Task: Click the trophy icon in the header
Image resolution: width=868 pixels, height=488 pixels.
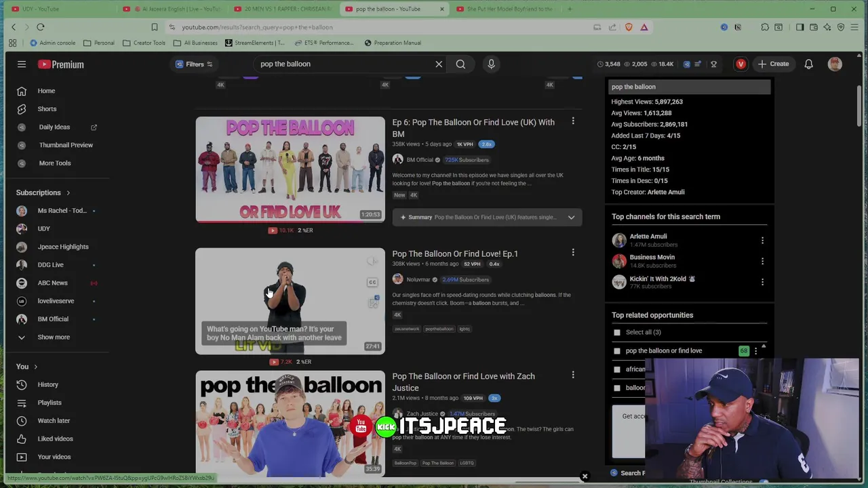Action: (x=713, y=64)
